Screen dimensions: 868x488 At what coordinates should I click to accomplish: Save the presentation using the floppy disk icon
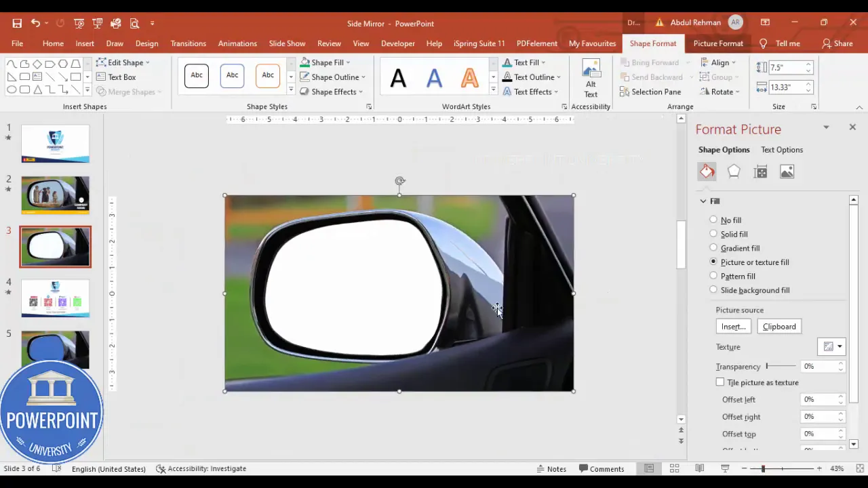coord(17,23)
